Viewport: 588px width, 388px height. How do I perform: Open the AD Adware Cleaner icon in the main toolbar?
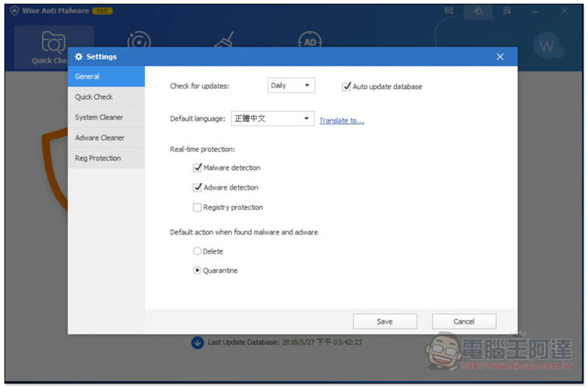[309, 40]
